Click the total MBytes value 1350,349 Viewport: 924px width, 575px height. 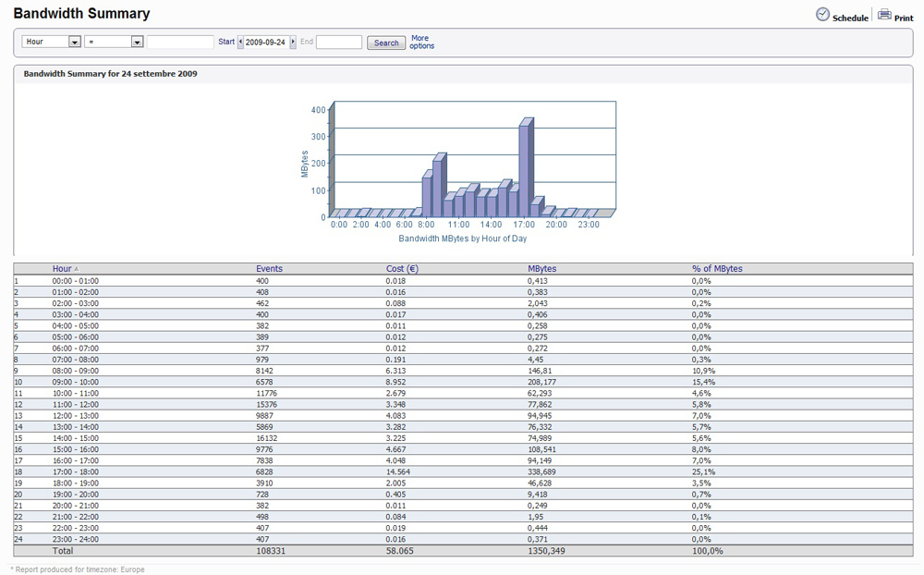(546, 551)
